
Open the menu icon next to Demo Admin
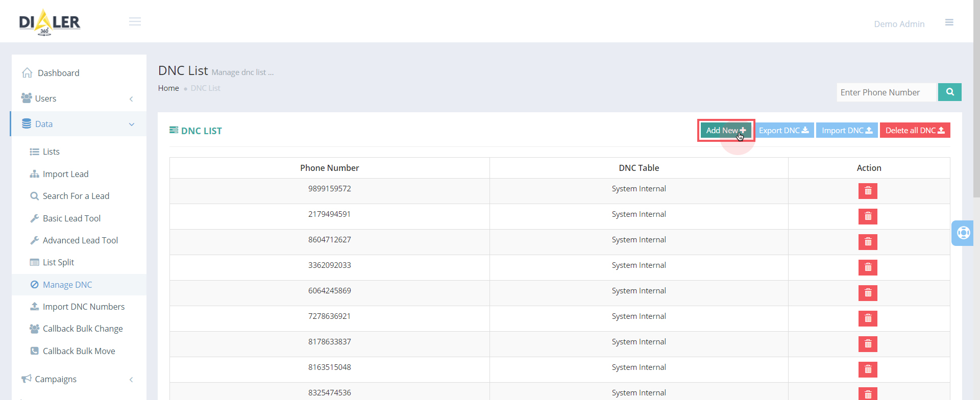coord(949,22)
